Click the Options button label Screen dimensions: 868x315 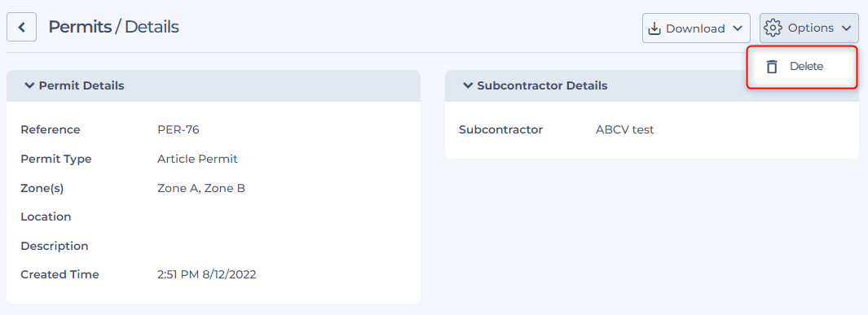click(x=811, y=28)
